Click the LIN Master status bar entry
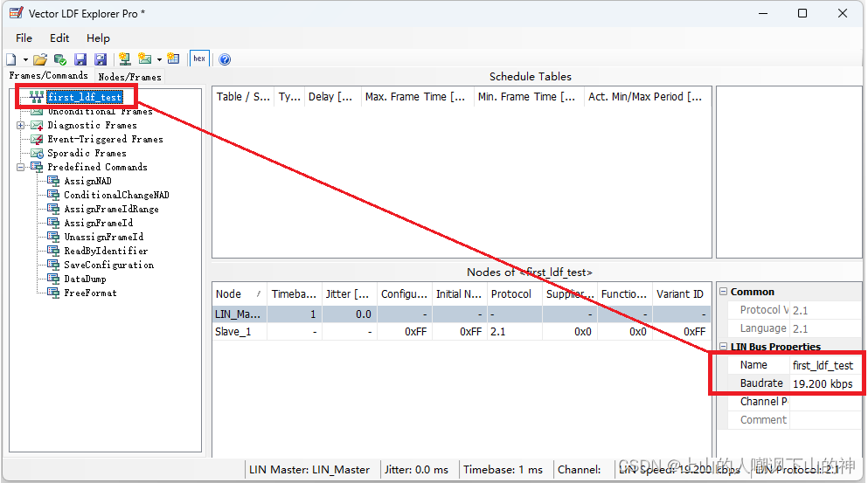Screen dimensions: 868x483 point(309,470)
